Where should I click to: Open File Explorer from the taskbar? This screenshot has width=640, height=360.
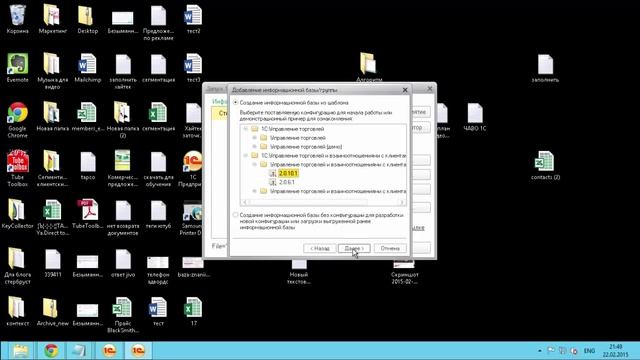[x=20, y=351]
